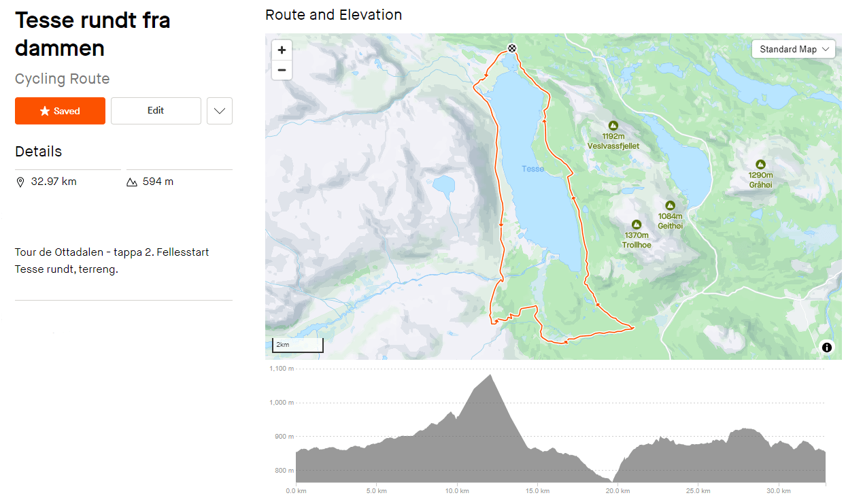
Task: Click the Tesse lake label
Action: click(533, 169)
